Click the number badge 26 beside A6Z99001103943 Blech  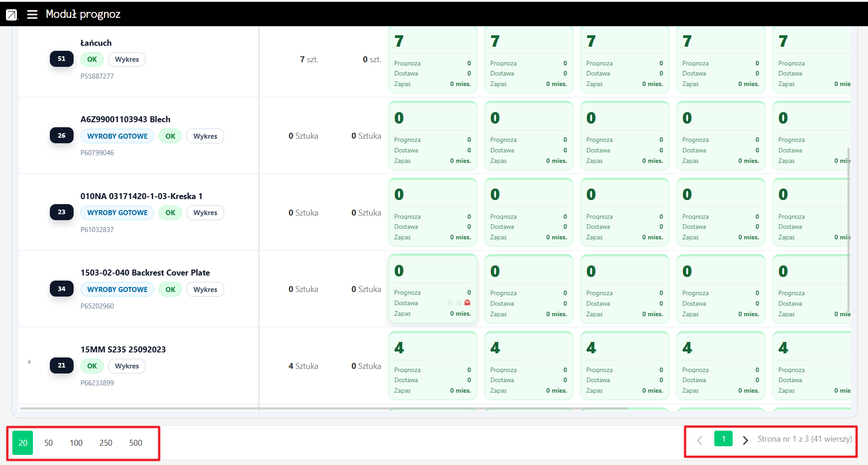[62, 135]
